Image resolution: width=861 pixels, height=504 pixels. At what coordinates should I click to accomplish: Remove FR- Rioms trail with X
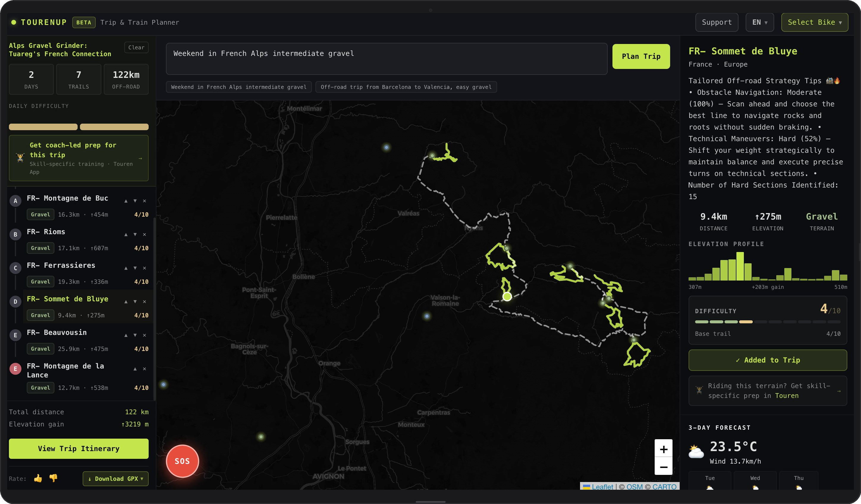pyautogui.click(x=144, y=234)
